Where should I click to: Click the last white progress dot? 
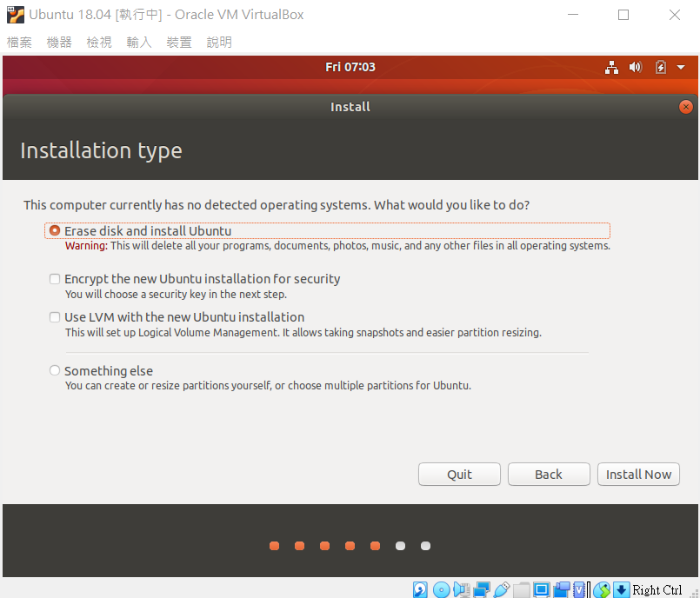point(425,546)
